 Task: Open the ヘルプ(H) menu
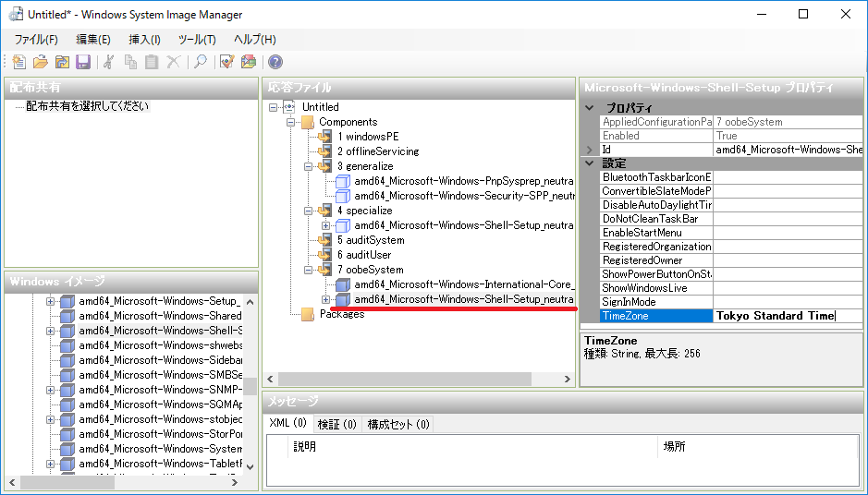point(254,40)
